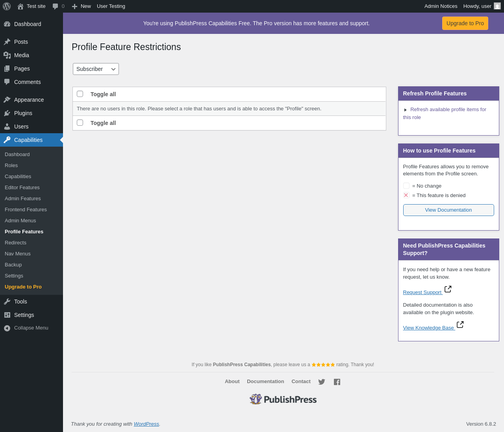The image size is (504, 432).
Task: Follow the View Knowledge Base link
Action: point(428,328)
